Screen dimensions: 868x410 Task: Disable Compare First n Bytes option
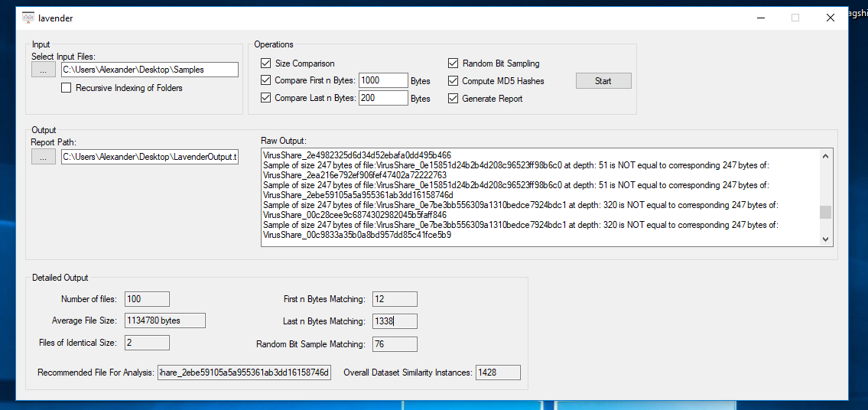point(266,80)
